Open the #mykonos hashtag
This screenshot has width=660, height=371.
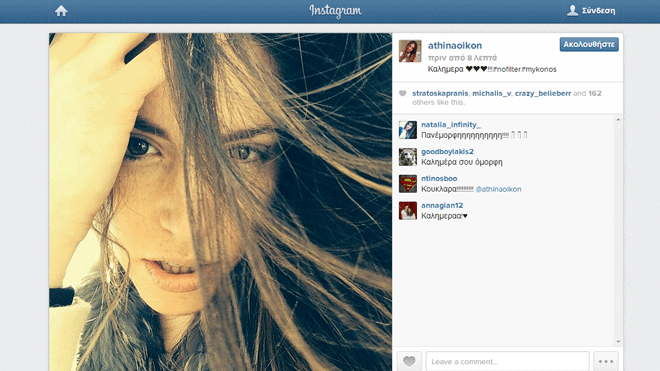click(x=539, y=69)
